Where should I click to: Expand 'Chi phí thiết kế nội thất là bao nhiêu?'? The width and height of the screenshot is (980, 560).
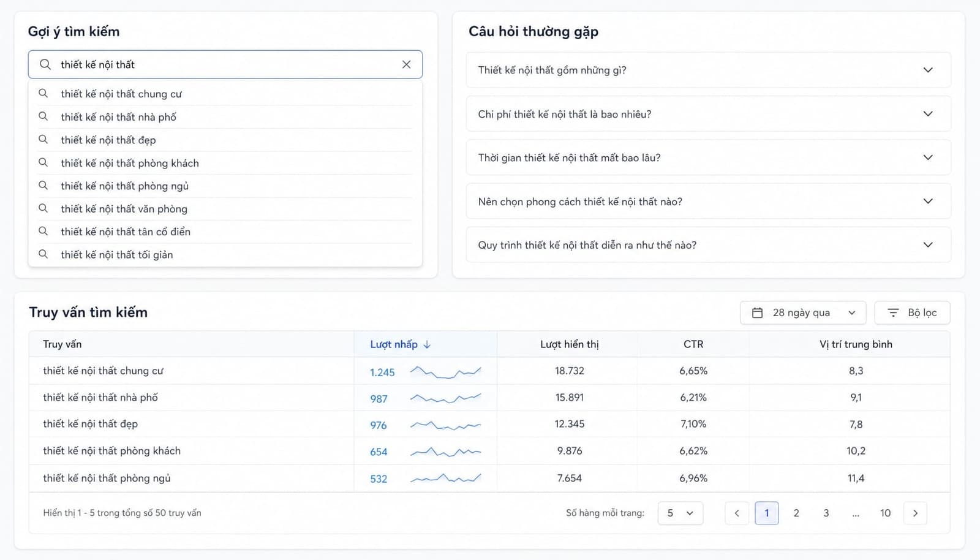click(709, 114)
